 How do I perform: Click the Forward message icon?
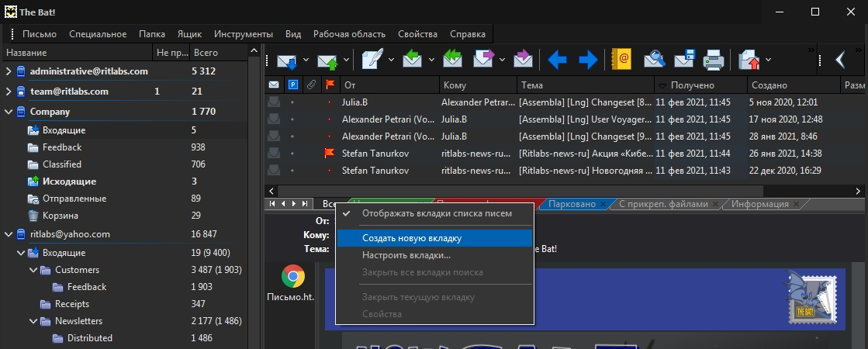tap(484, 59)
